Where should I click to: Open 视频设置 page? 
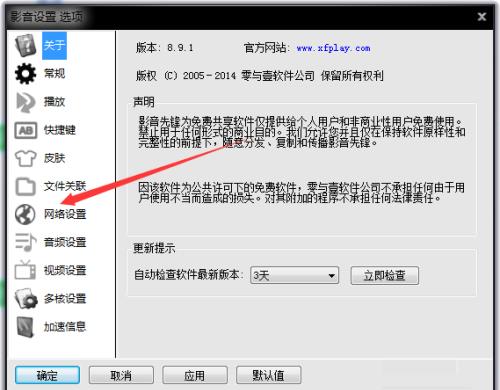click(x=65, y=270)
